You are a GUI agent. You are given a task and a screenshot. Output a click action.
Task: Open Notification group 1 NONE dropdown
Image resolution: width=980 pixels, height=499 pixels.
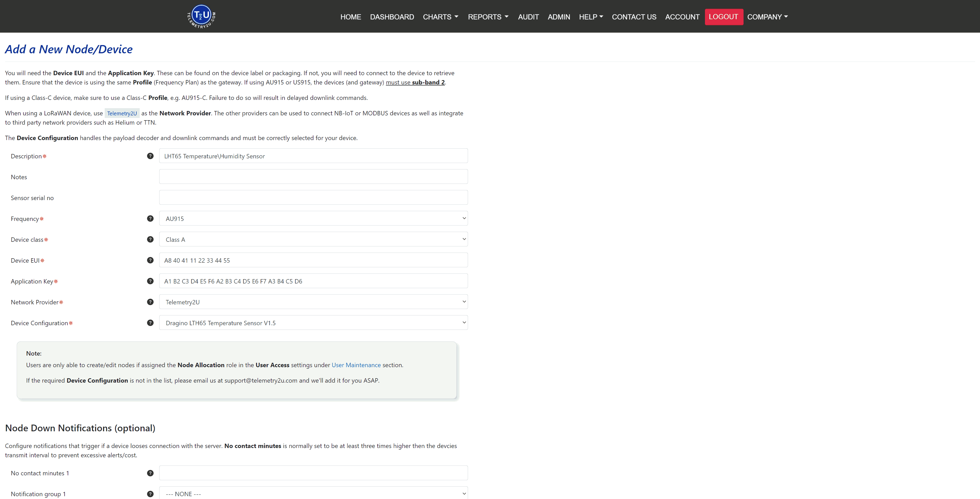tap(313, 493)
